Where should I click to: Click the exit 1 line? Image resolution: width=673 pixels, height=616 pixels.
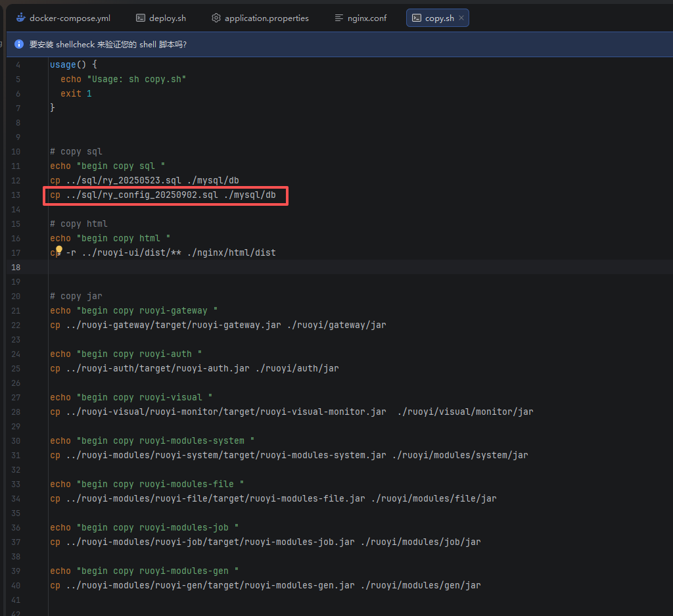point(76,93)
